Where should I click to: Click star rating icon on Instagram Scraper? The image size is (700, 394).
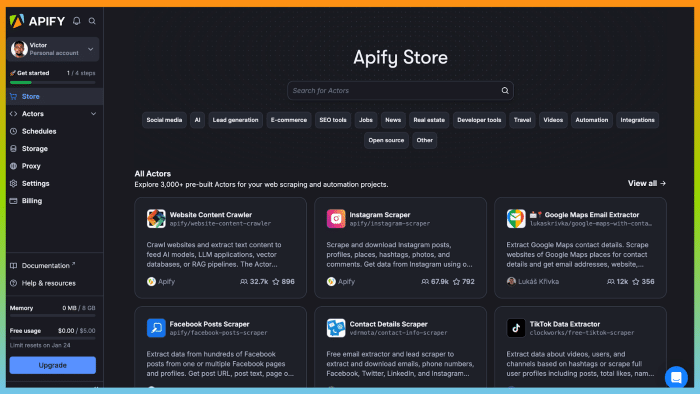(x=456, y=282)
